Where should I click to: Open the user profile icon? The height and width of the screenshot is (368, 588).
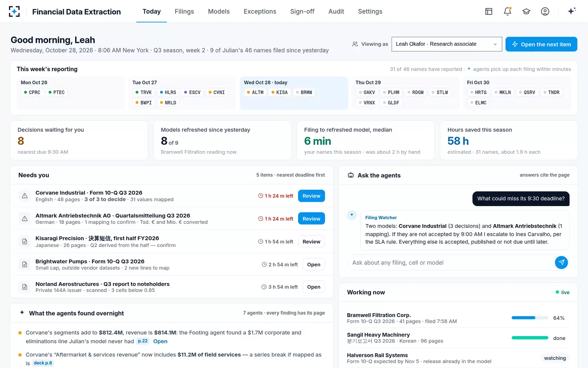click(545, 11)
